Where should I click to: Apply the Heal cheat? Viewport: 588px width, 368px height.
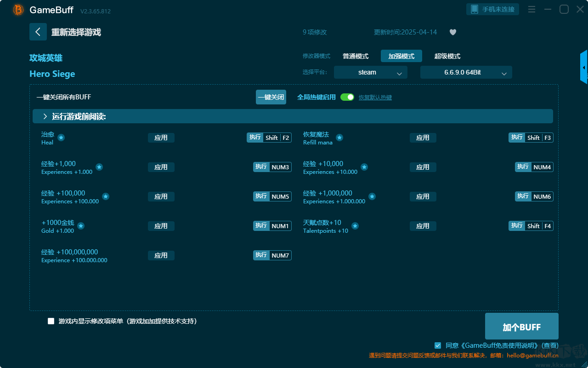click(x=161, y=138)
